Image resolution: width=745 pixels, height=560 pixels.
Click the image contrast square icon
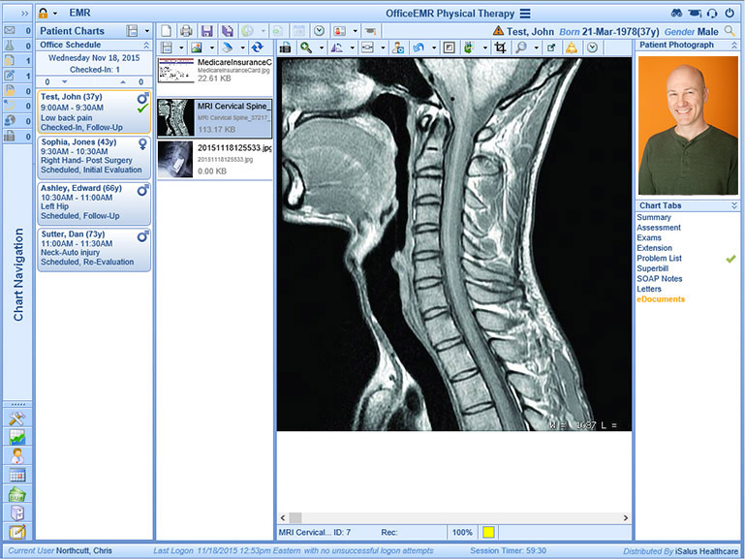[449, 47]
